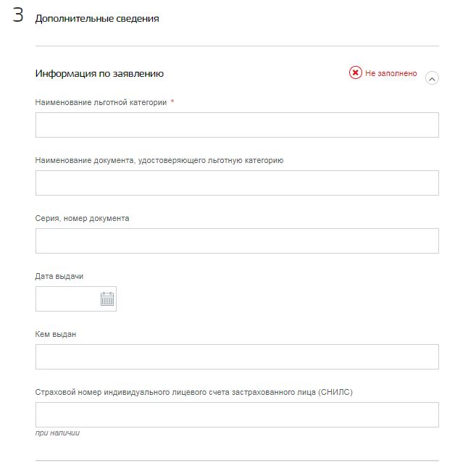This screenshot has width=455, height=476.
Task: Click the Дата выдачи label
Action: pos(59,276)
